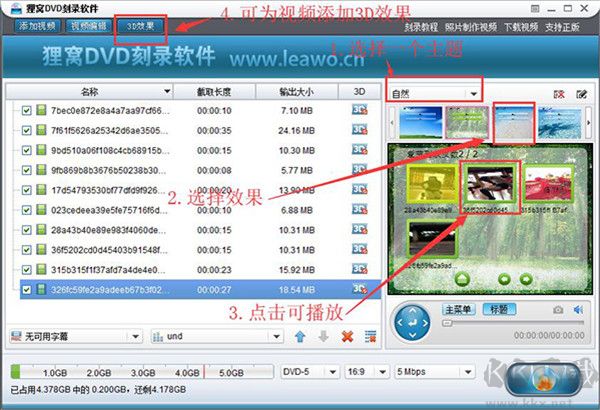The height and width of the screenshot is (410, 600).
Task: Click the edit menu template pencil icon
Action: pyautogui.click(x=582, y=94)
